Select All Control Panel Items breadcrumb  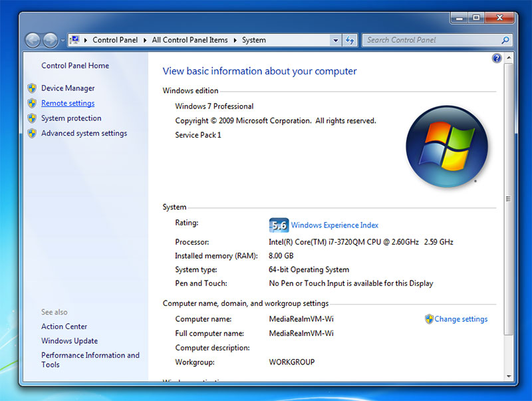coord(190,40)
